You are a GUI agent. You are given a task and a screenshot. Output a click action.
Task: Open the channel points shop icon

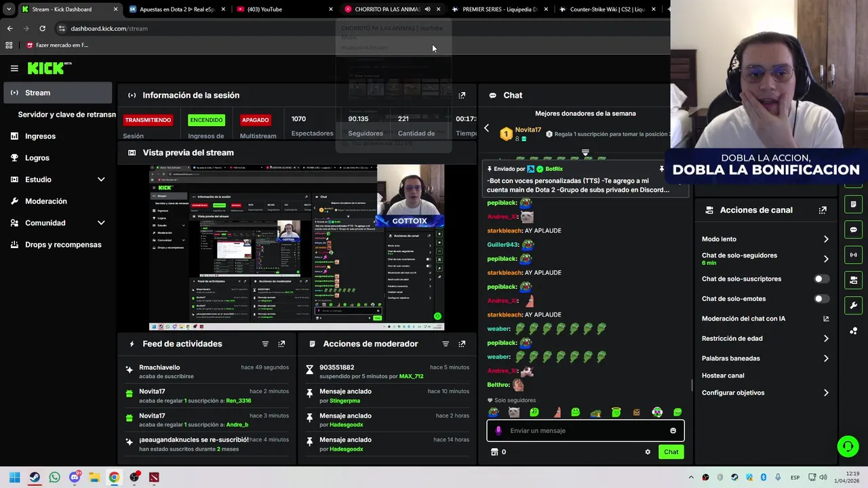[494, 452]
